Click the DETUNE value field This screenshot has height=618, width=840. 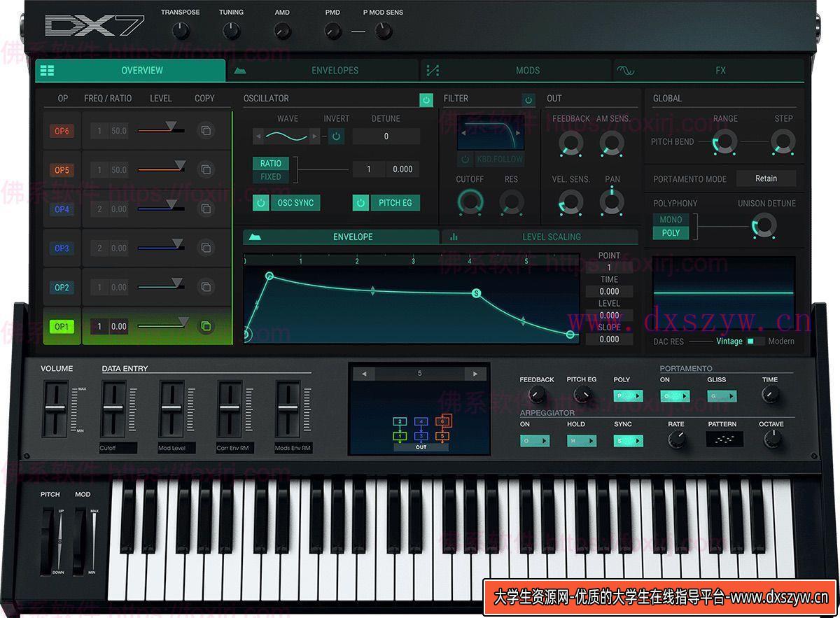386,136
